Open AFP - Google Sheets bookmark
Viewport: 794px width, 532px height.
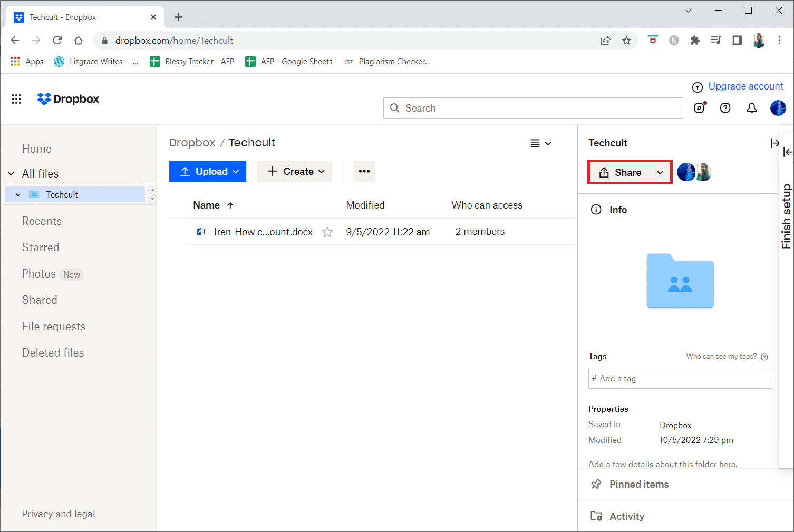tap(289, 62)
